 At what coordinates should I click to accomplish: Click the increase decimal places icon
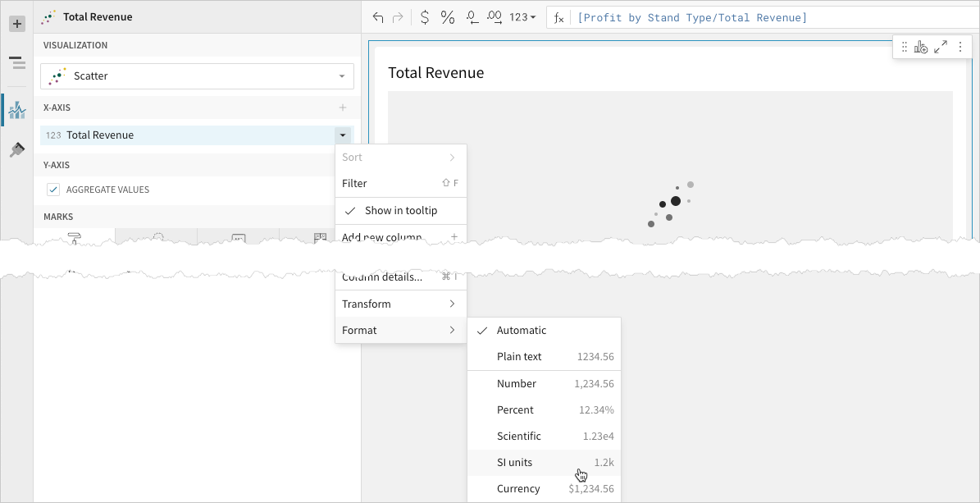[495, 17]
